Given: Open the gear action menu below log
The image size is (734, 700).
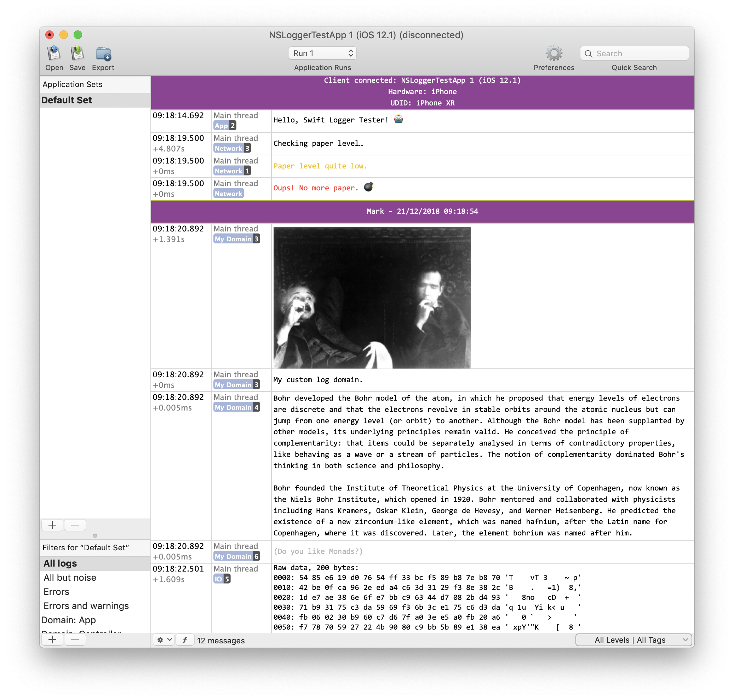Looking at the screenshot, I should 164,640.
